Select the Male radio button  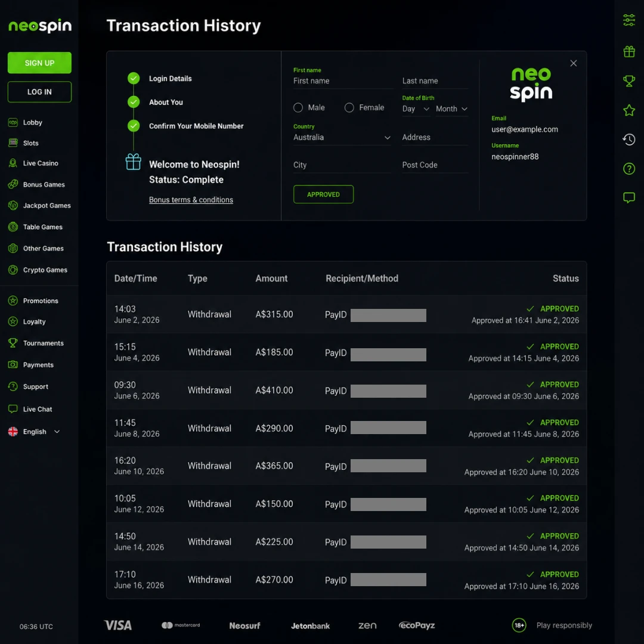pyautogui.click(x=298, y=107)
